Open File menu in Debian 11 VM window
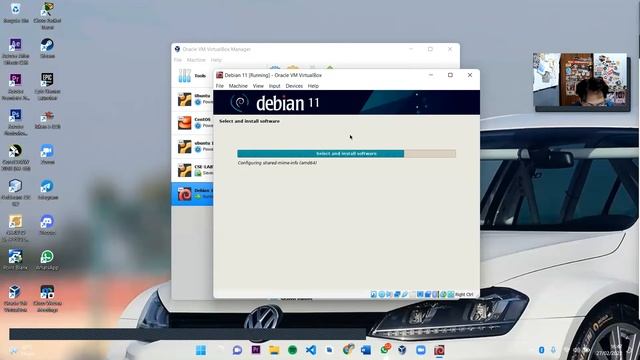Viewport: 640px width, 360px height. tap(220, 86)
